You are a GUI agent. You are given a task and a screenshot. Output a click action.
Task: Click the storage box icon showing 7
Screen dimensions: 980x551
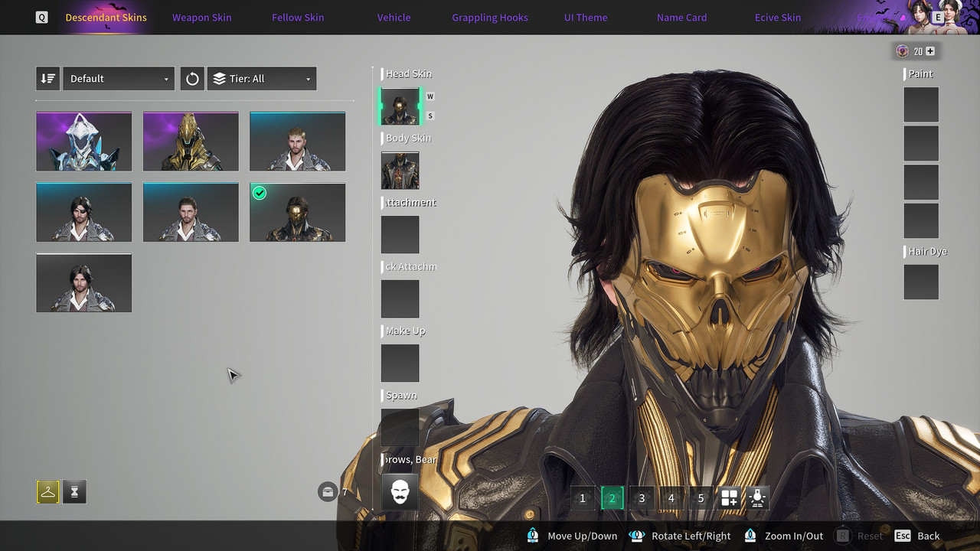[328, 491]
